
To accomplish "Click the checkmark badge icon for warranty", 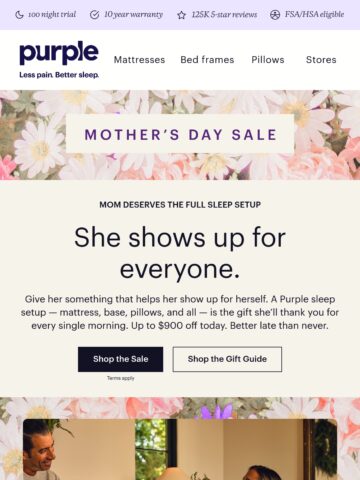I will (x=95, y=15).
